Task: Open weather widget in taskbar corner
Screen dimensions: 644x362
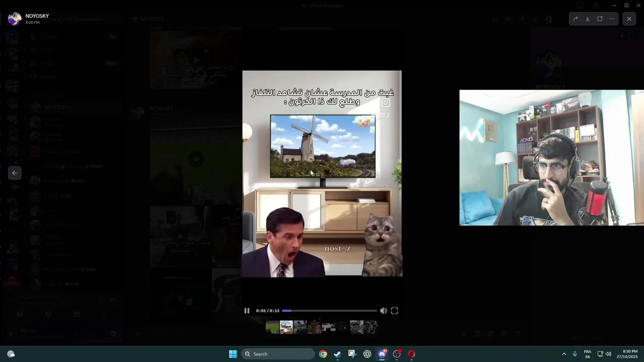Action: [11, 354]
